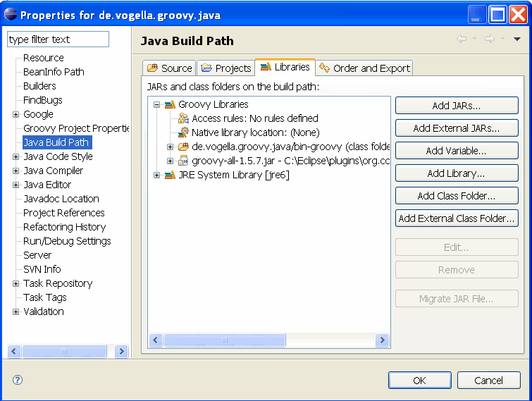Click the Eclipse icon in title bar

click(x=11, y=15)
